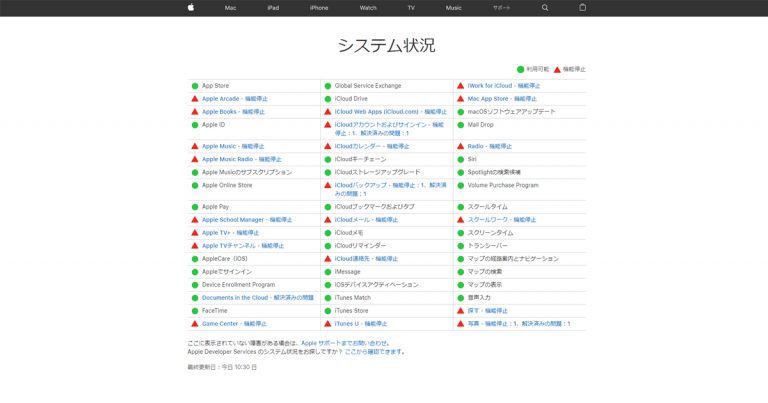Click red outage triangle beside Apple Arcade
This screenshot has height=403, width=768.
tap(195, 99)
